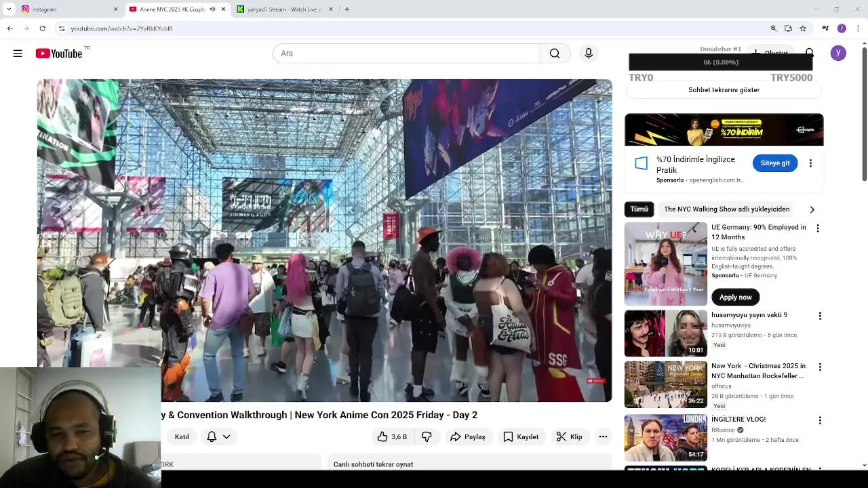Close the Anime NYC 2025 tab

223,9
